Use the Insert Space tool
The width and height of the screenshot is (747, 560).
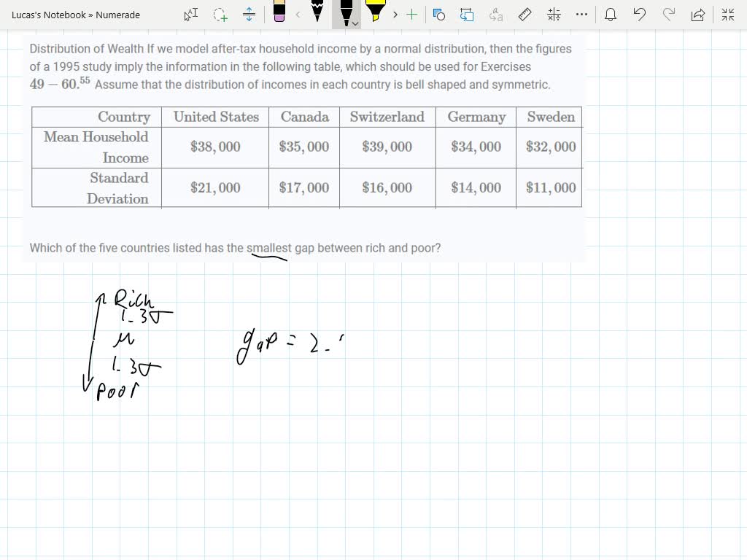247,15
